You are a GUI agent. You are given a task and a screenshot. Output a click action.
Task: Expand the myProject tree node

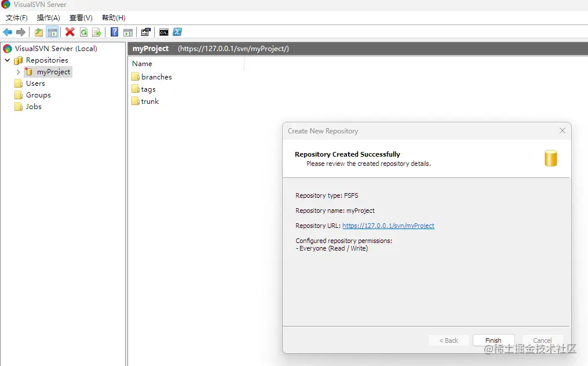coord(18,72)
